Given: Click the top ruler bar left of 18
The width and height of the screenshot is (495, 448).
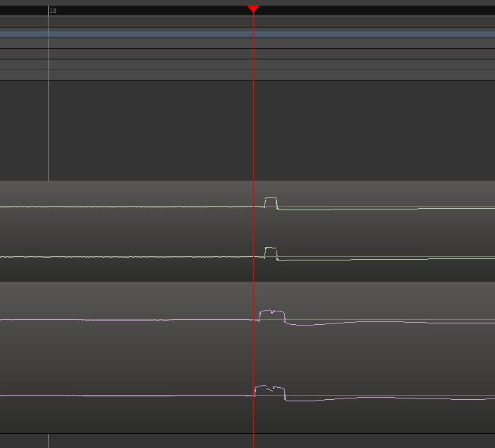Looking at the screenshot, I should (24, 11).
